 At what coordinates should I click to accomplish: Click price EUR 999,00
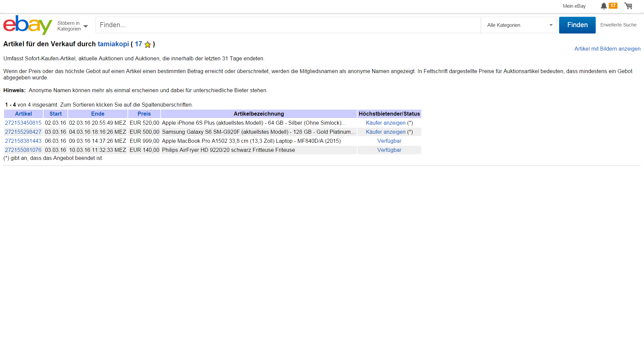tap(144, 141)
